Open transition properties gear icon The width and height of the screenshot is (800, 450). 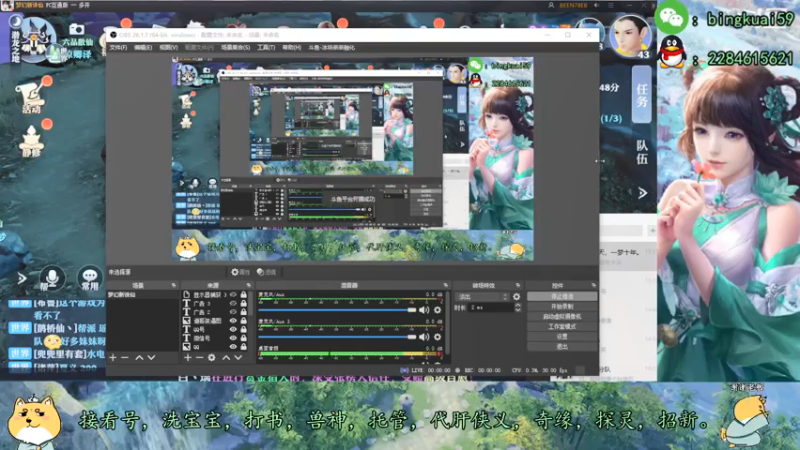[x=516, y=296]
